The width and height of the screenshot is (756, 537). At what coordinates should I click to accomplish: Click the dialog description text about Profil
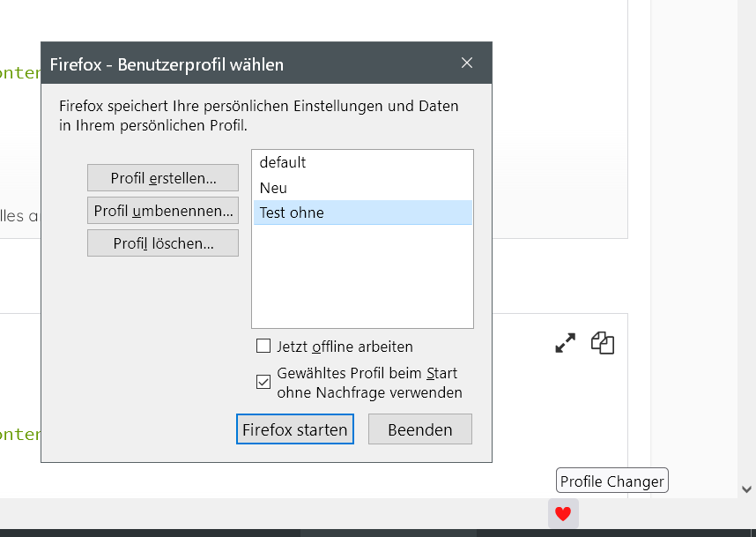258,116
